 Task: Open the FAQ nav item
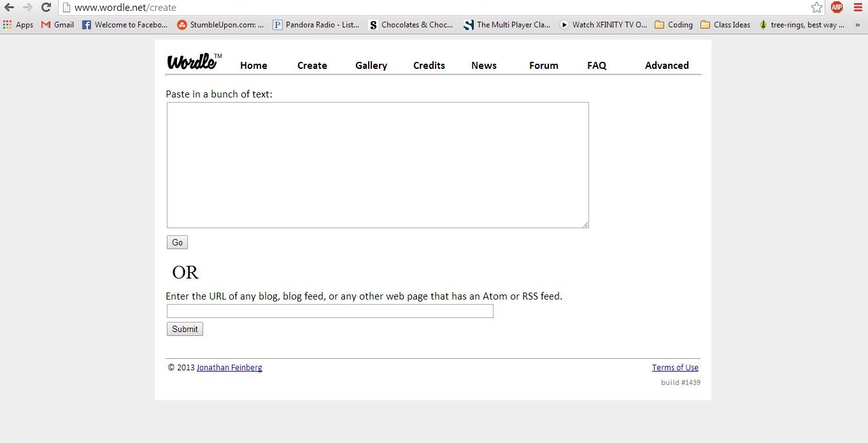597,66
